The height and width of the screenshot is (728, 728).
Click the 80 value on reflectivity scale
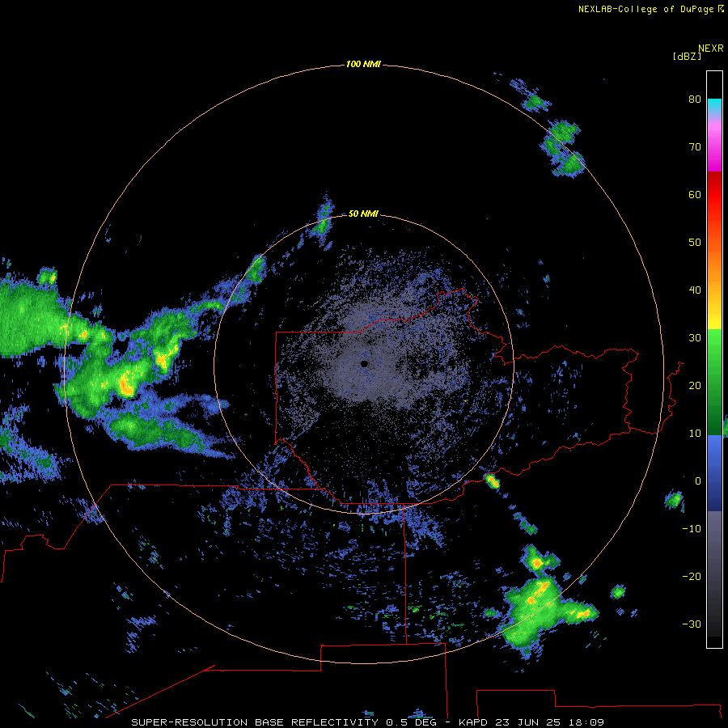[695, 99]
